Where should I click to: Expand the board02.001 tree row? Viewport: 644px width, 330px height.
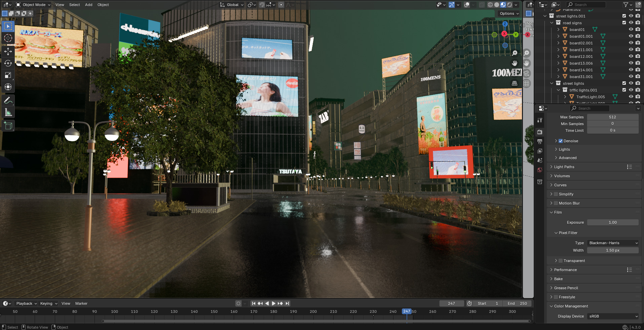[x=558, y=43]
